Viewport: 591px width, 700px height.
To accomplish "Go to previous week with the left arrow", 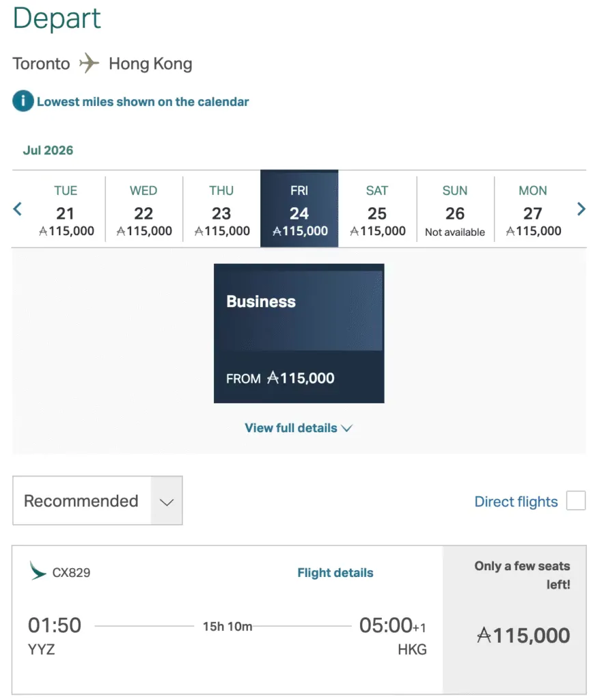I will (17, 208).
